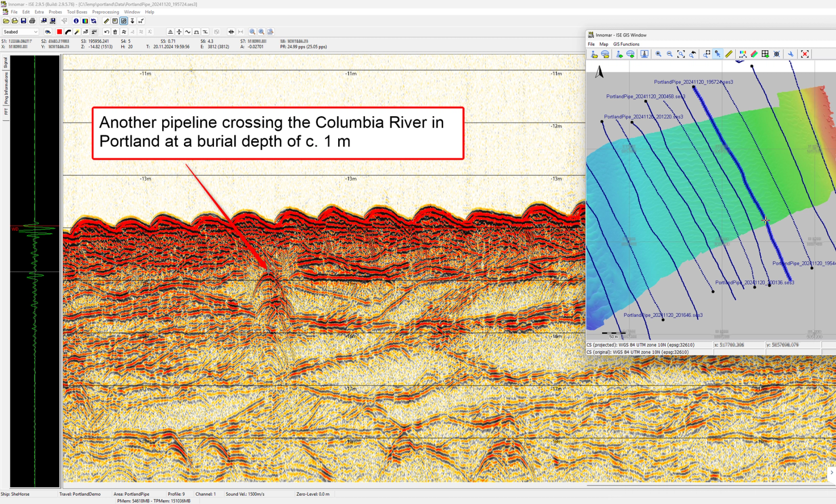Click the GIS zoom out magnifier
836x504 pixels.
[x=669, y=54]
